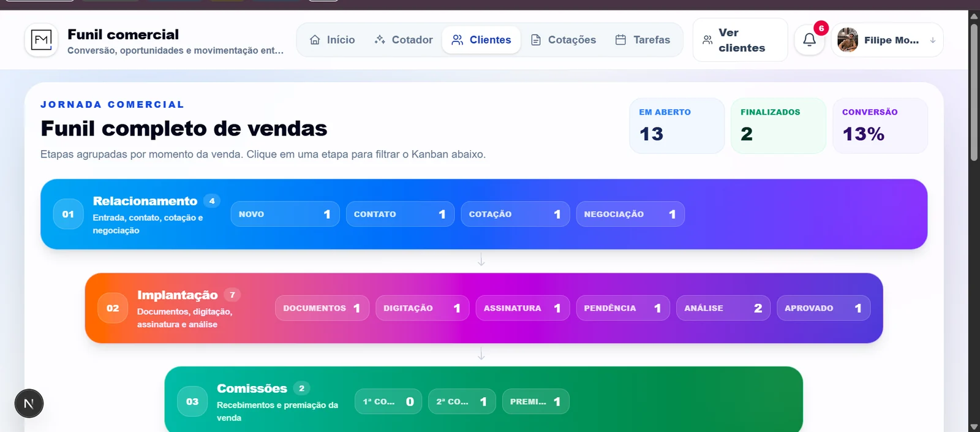The image size is (980, 432).
Task: Click the FM logo icon
Action: (x=41, y=40)
